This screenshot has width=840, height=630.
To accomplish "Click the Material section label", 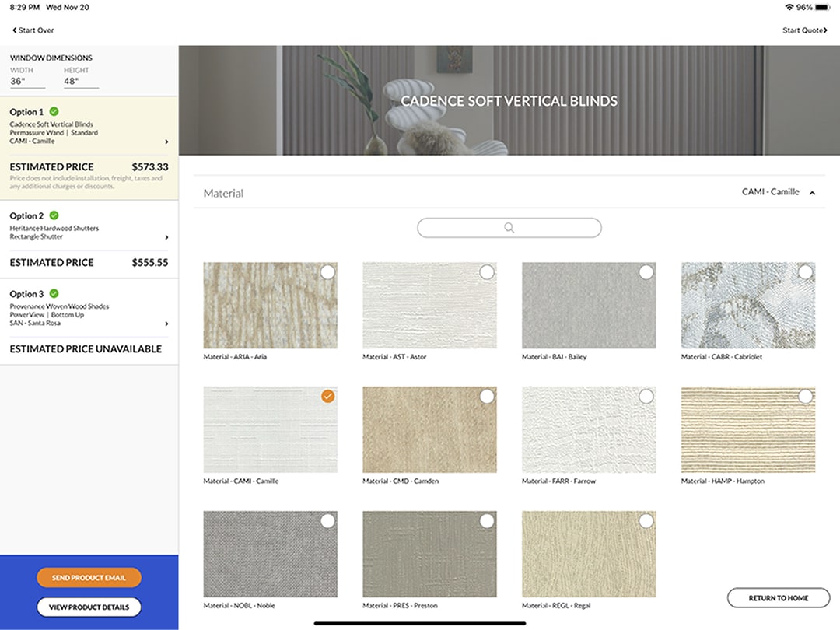I will coord(223,194).
